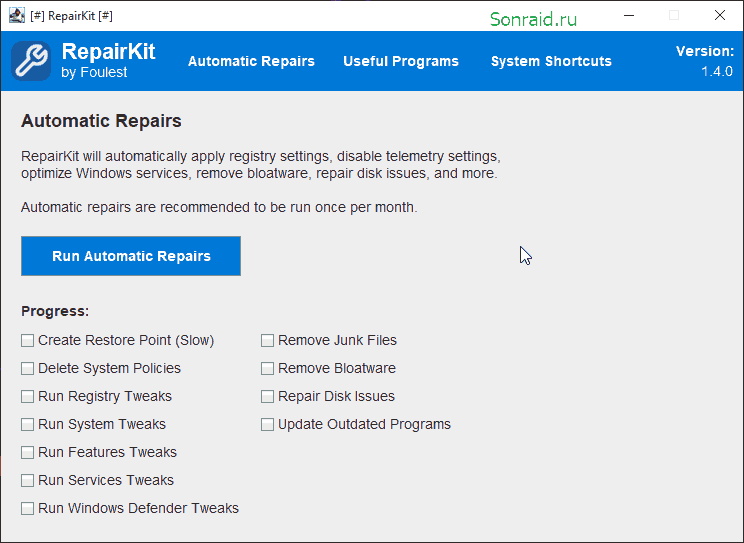Click the version number 1.4.0
This screenshot has height=543, width=744.
[x=717, y=72]
